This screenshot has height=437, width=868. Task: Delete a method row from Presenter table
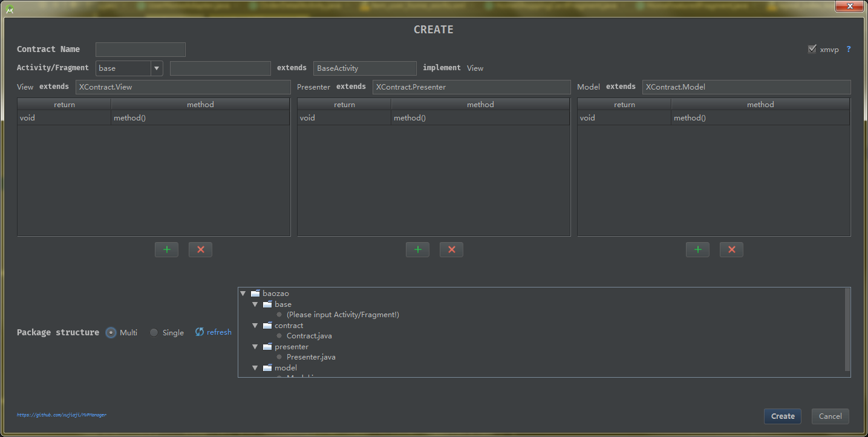[x=451, y=249]
